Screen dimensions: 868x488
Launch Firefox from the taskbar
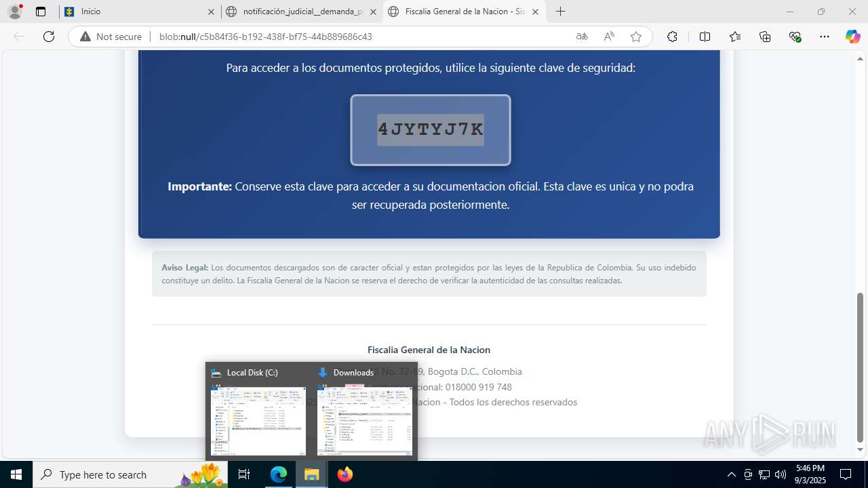pyautogui.click(x=345, y=474)
